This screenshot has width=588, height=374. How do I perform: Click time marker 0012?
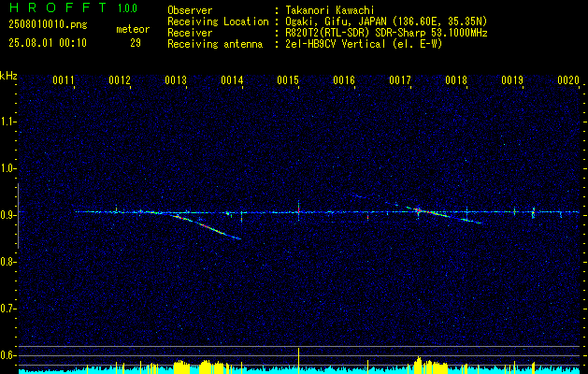pos(120,79)
